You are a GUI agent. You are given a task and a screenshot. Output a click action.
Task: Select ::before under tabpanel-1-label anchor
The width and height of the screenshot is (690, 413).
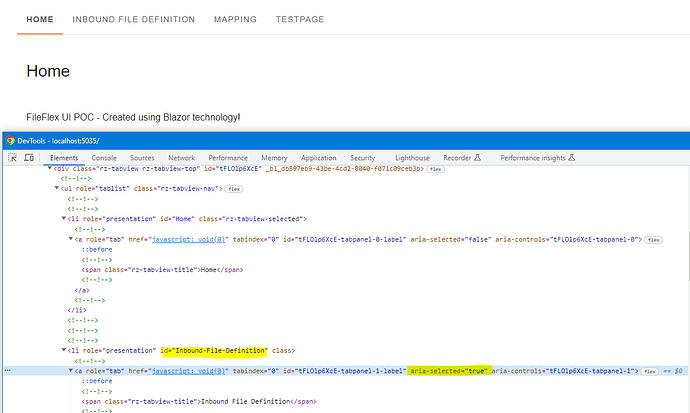point(97,381)
